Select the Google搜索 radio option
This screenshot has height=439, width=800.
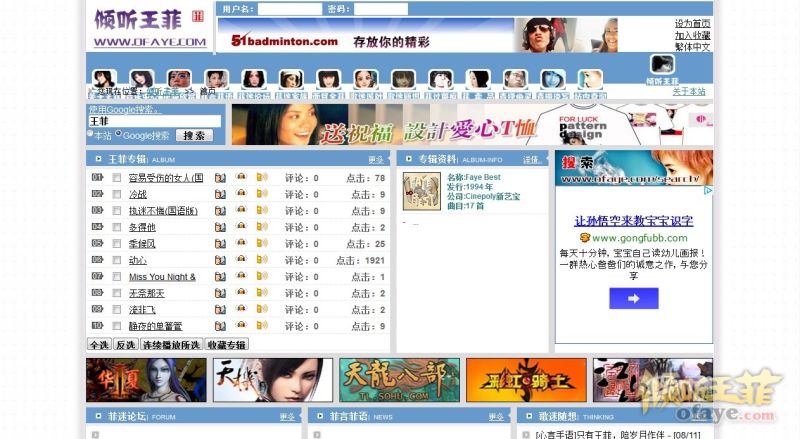click(x=119, y=134)
